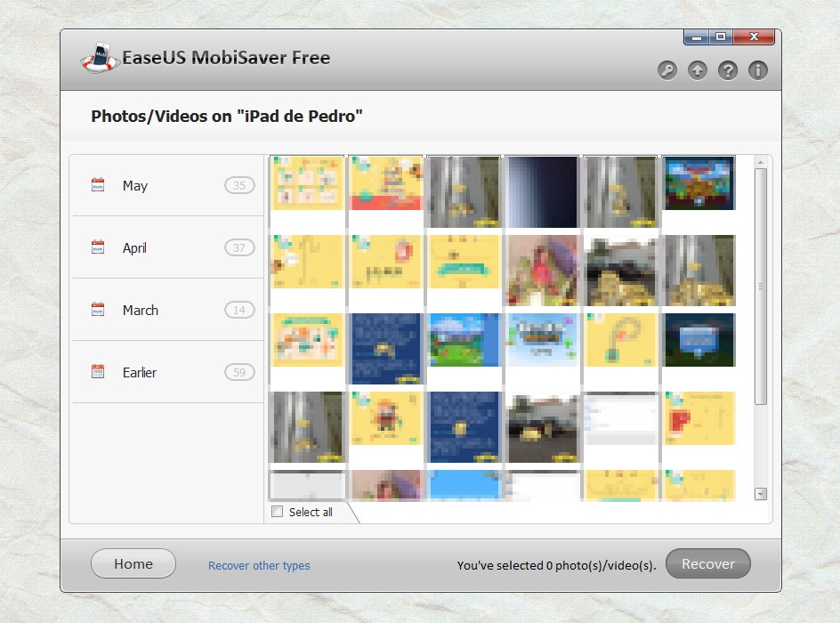Select the yellow thumbnail with red shape
Image resolution: width=840 pixels, height=623 pixels.
coord(699,418)
